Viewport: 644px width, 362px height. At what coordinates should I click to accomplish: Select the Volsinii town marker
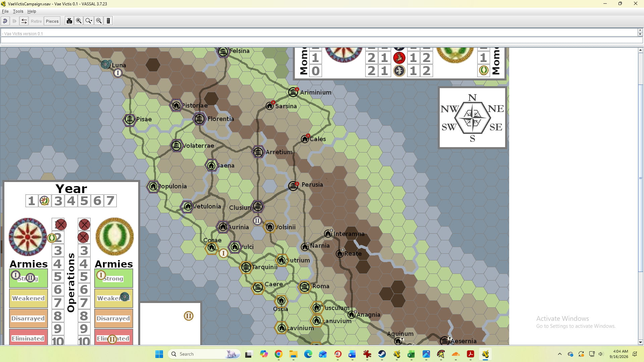270,227
